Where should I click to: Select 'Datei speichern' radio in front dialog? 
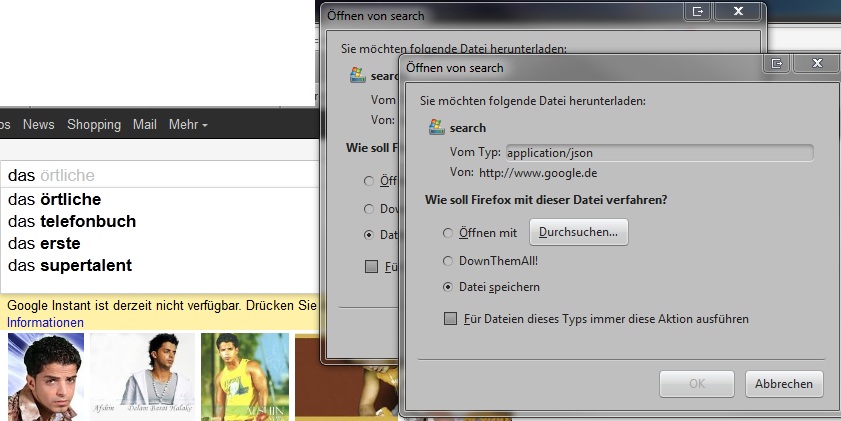click(448, 287)
